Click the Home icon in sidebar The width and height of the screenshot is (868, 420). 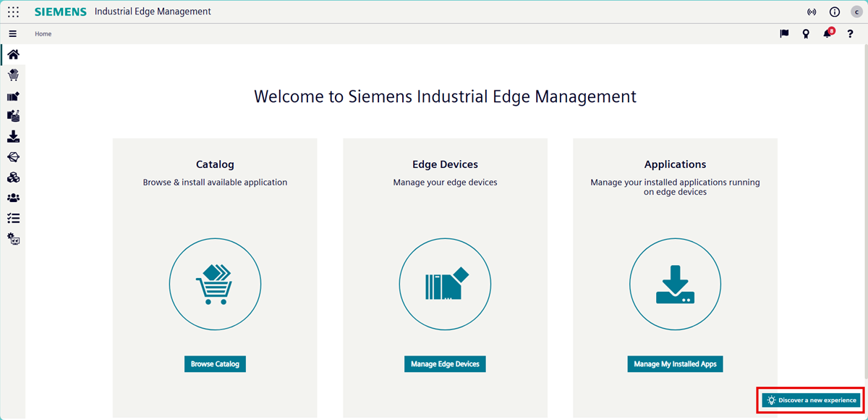[13, 55]
